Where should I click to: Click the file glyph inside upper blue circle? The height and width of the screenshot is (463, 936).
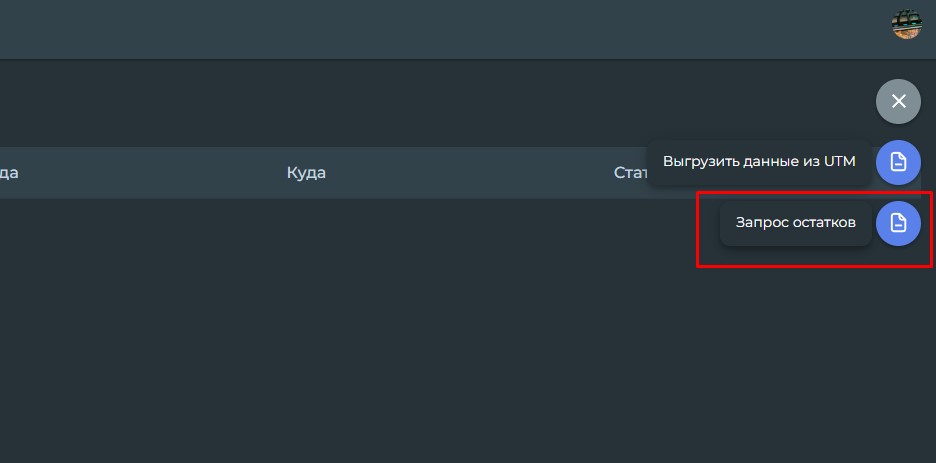(898, 162)
